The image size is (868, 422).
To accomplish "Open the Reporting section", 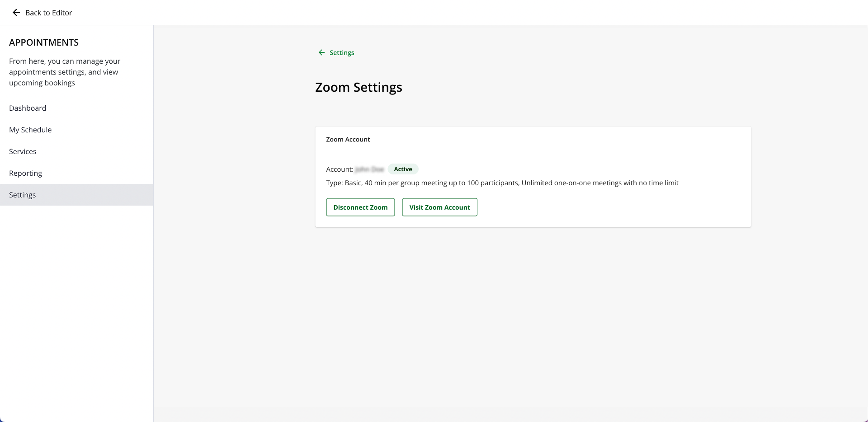I will point(77,173).
